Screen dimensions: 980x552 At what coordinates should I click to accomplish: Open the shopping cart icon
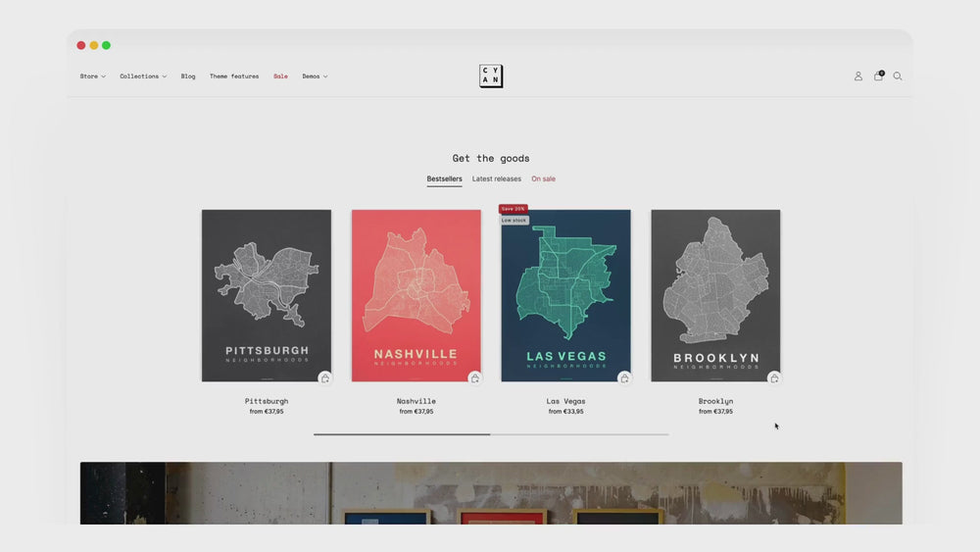pyautogui.click(x=878, y=76)
